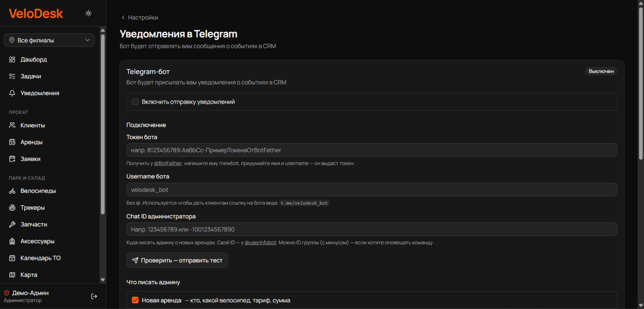This screenshot has width=644, height=309.
Task: Enable the Включить отправку уведомлений checkbox
Action: tap(135, 102)
